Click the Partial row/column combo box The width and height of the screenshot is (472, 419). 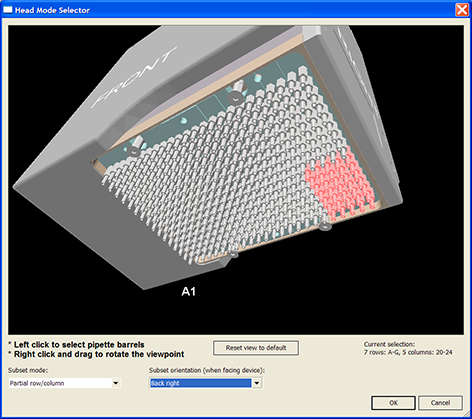point(64,383)
